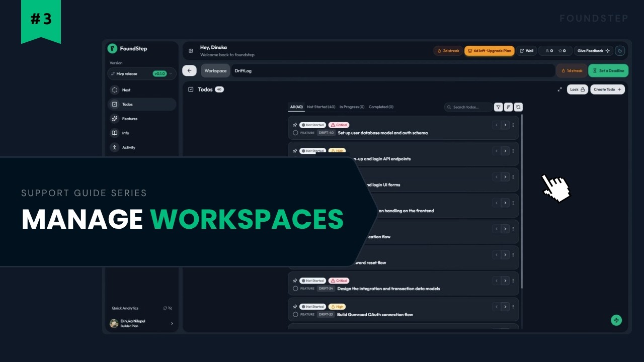The image size is (644, 362).
Task: Click Set a Deadline
Action: click(x=608, y=71)
